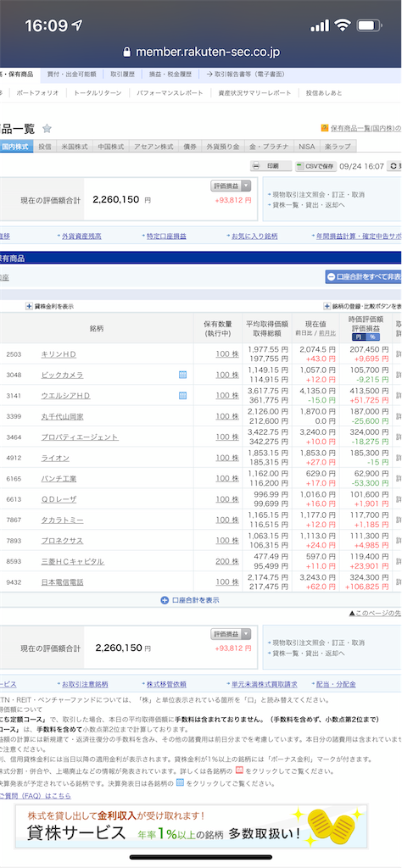Screen dimensions: 402x868
Task: Click the ウエルシアHD earnings calendar icon
Action: click(182, 395)
